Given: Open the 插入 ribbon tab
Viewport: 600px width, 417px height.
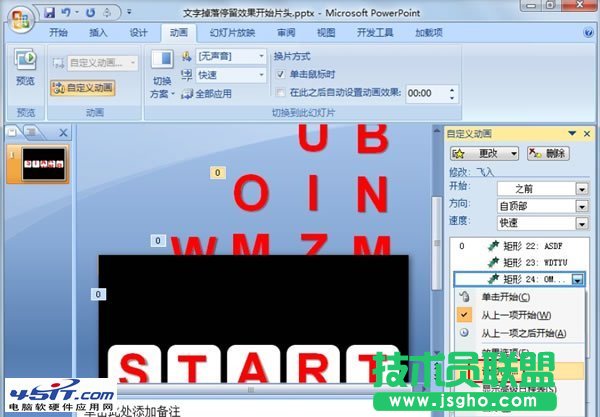Looking at the screenshot, I should pos(98,33).
